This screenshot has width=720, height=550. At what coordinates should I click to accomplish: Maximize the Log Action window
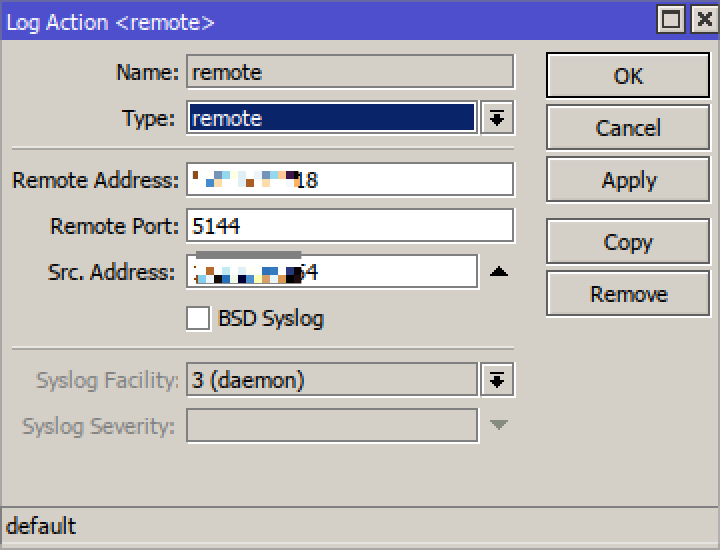672,20
